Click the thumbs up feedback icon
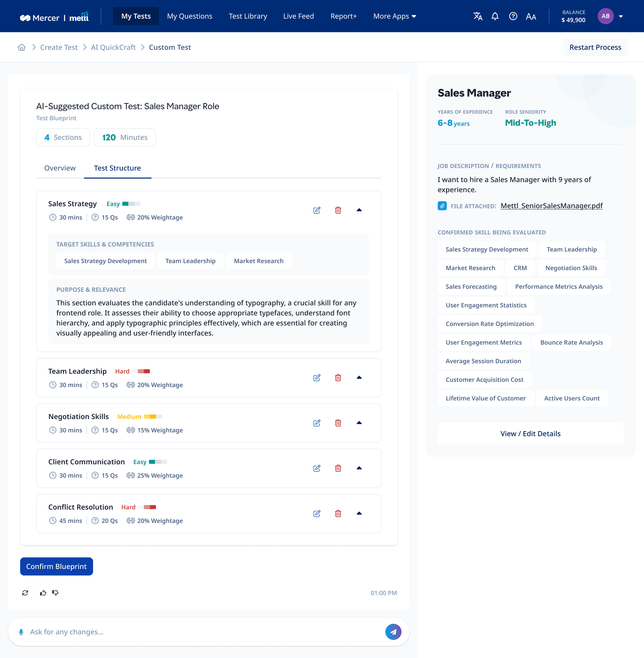Screen dimensions: 644x658 tap(43, 593)
